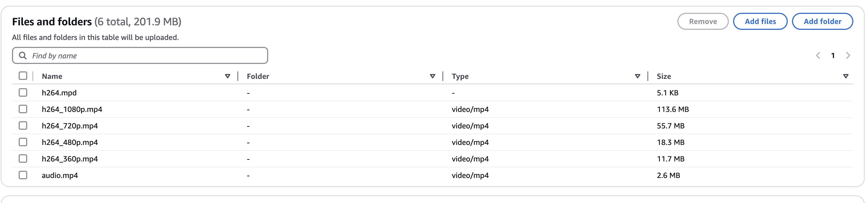This screenshot has width=868, height=203.
Task: Sort by Size column arrow
Action: pos(846,76)
